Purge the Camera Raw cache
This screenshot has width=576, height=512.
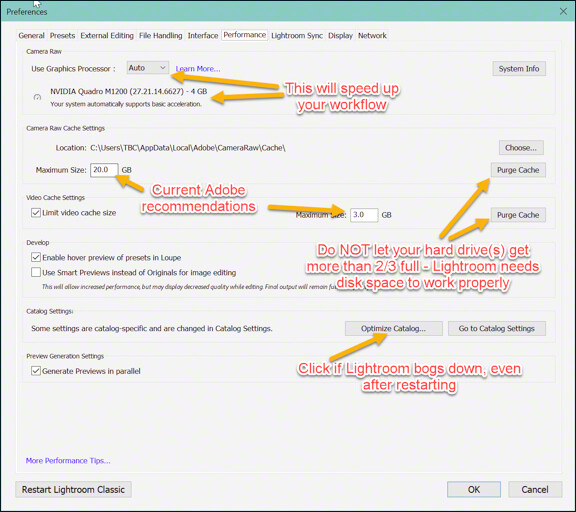[518, 170]
